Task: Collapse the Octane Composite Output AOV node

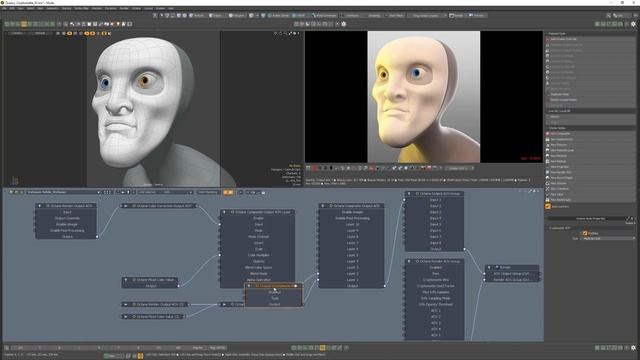Action: 323,206
